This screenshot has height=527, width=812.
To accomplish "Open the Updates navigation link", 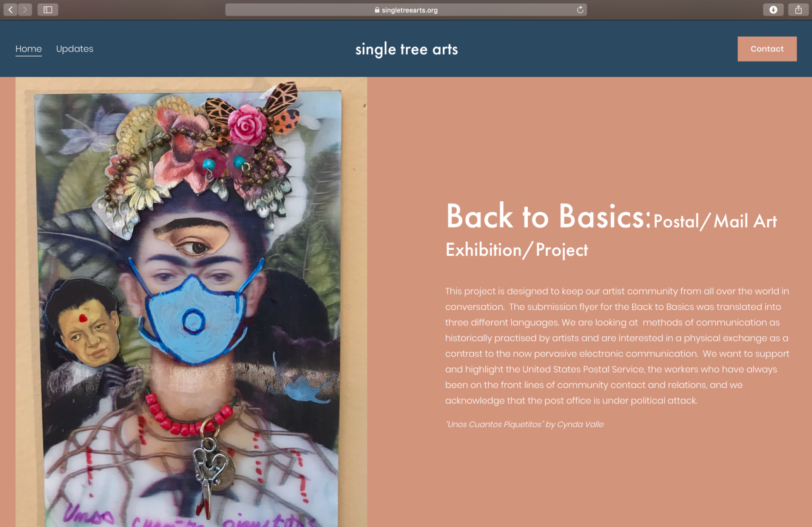I will point(75,49).
